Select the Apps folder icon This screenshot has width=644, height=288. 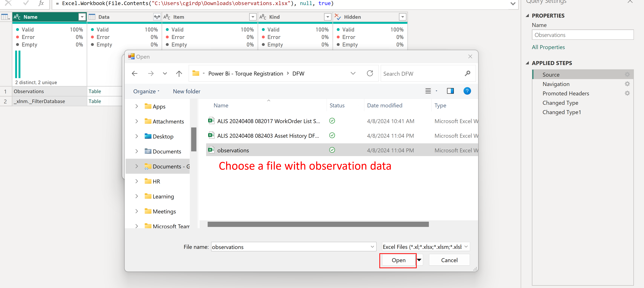click(x=148, y=106)
